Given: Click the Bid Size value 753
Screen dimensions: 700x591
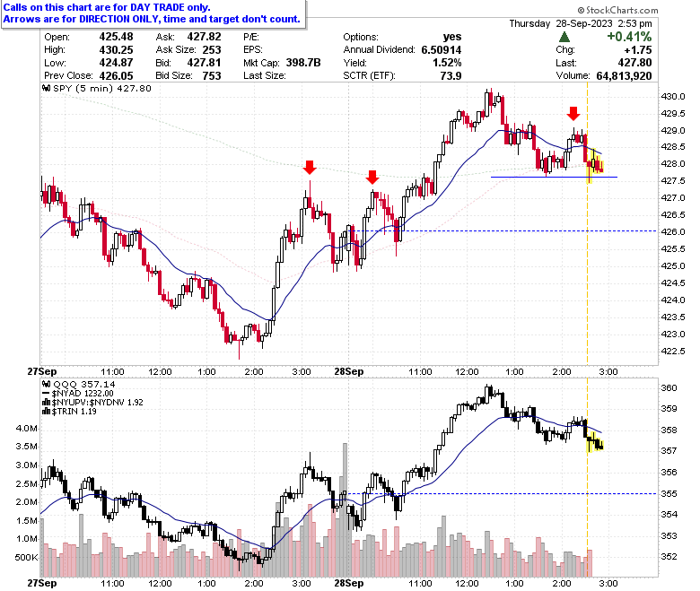Looking at the screenshot, I should (x=212, y=76).
